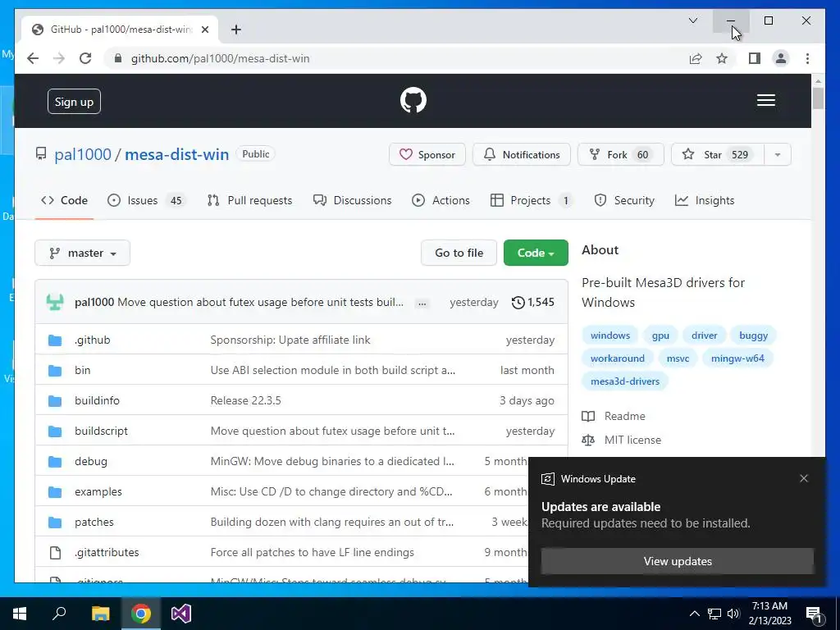Click the GitHub Octocat logo
840x630 pixels.
pos(413,100)
